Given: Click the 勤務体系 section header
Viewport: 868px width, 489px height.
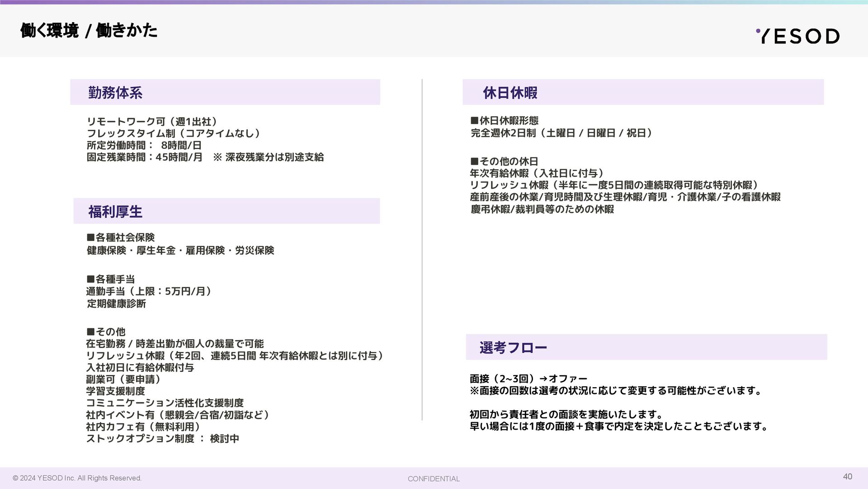Looking at the screenshot, I should coord(115,93).
